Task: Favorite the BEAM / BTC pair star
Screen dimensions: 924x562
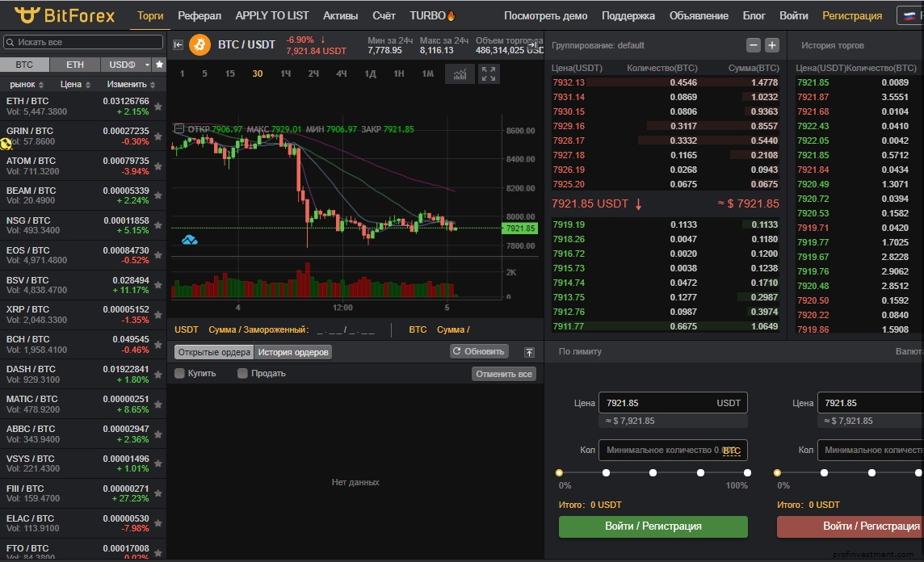Action: click(x=158, y=195)
